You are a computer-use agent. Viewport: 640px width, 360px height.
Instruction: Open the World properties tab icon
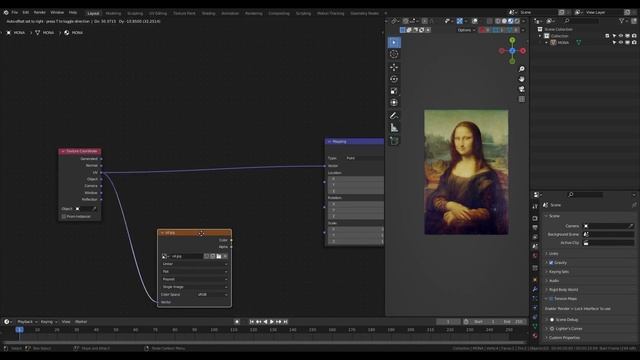[535, 256]
